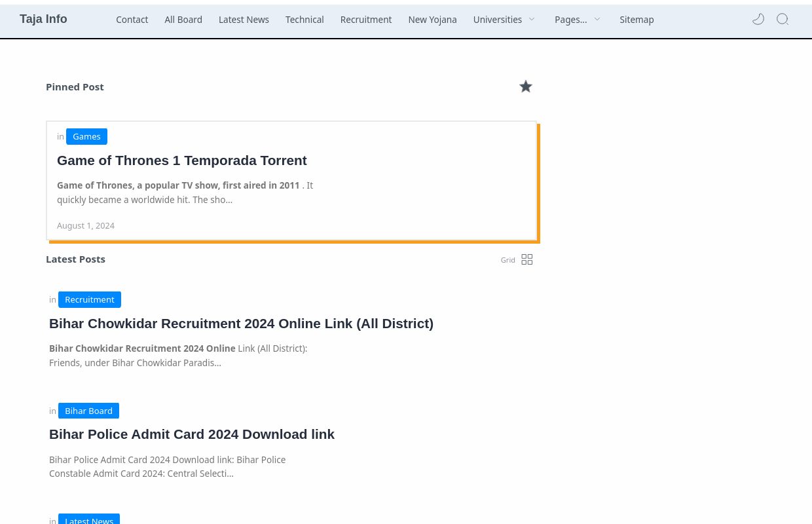Click the Game of Thrones post excerpt

(185, 193)
